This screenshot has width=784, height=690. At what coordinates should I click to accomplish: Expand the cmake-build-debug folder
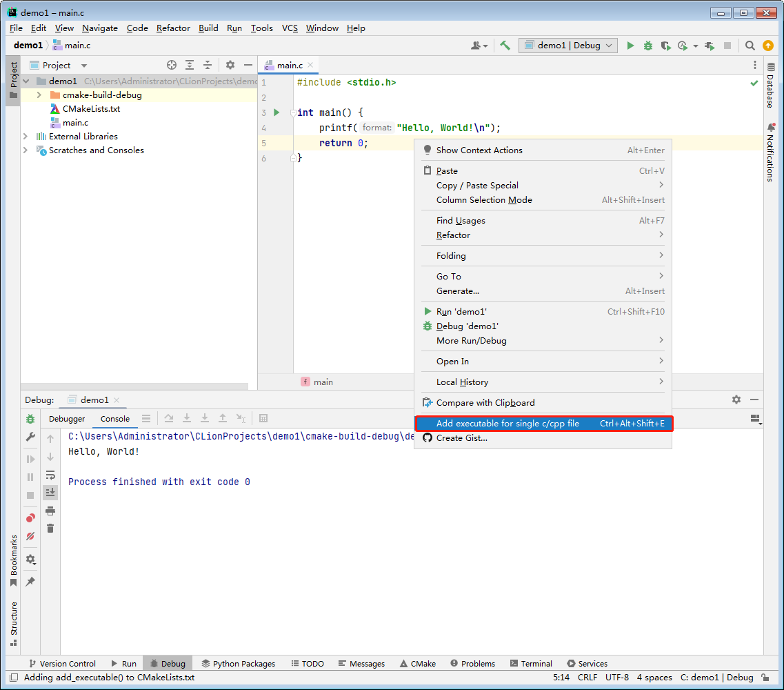pyautogui.click(x=39, y=95)
